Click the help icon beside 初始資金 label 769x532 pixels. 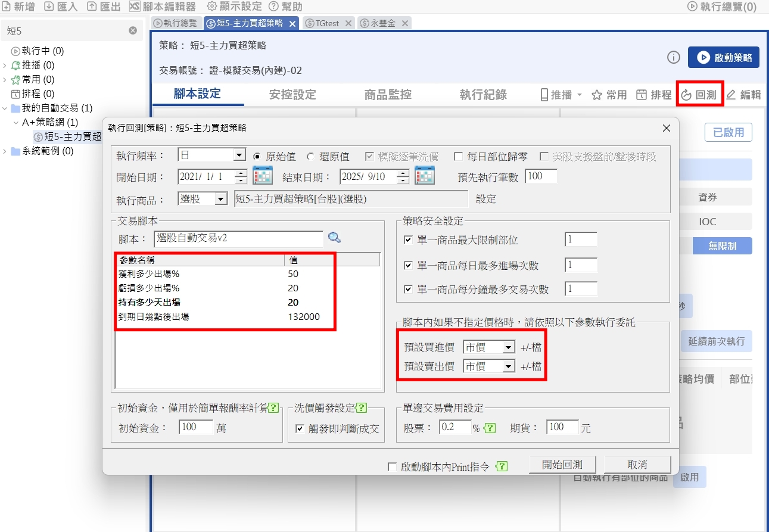[273, 408]
